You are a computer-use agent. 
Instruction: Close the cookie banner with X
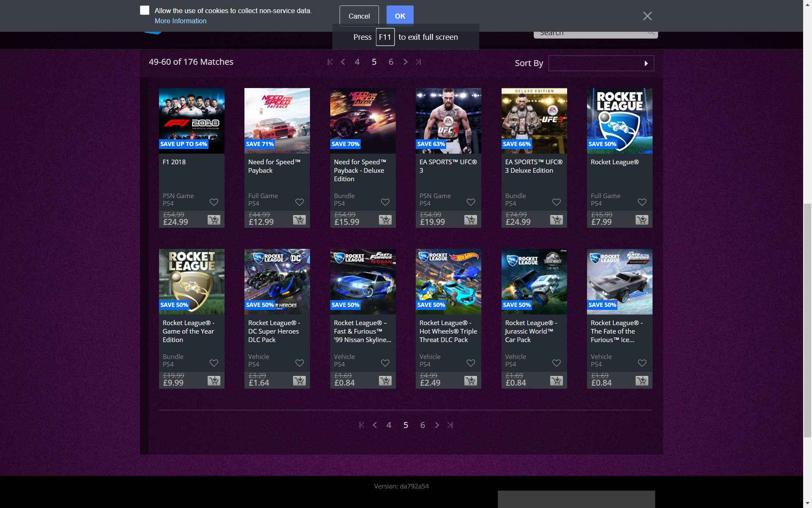pyautogui.click(x=647, y=16)
